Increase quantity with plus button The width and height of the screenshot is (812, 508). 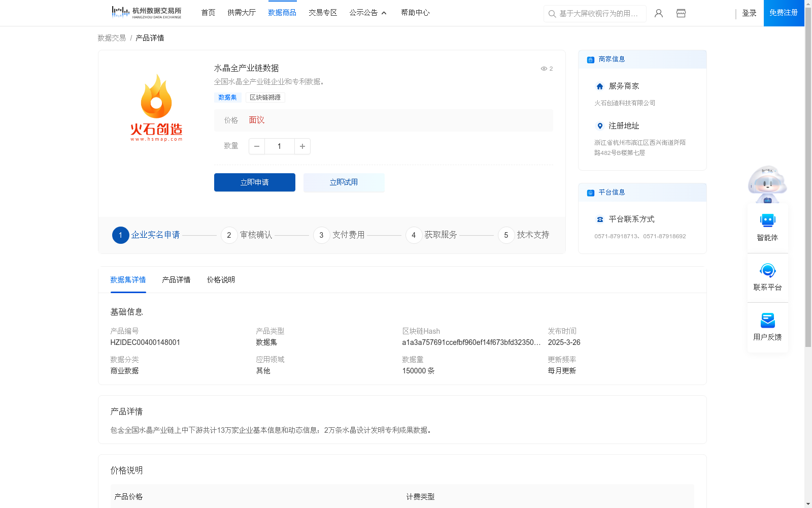pos(302,146)
